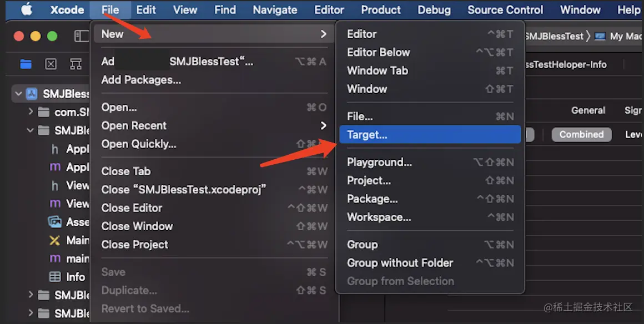Image resolution: width=644 pixels, height=324 pixels.
Task: Select the SMJBlessTest scheme in toolbar
Action: coord(554,37)
